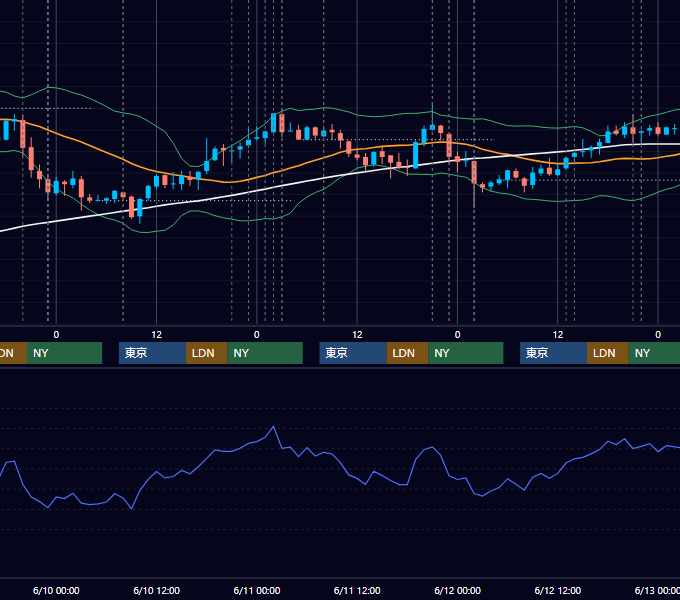
Task: Select the 東京 session block before 6/11 00:00
Action: (x=152, y=353)
